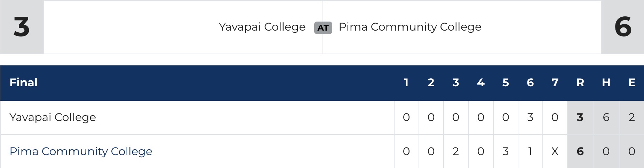This screenshot has width=644, height=168.
Task: Click the R column header
Action: coord(580,82)
